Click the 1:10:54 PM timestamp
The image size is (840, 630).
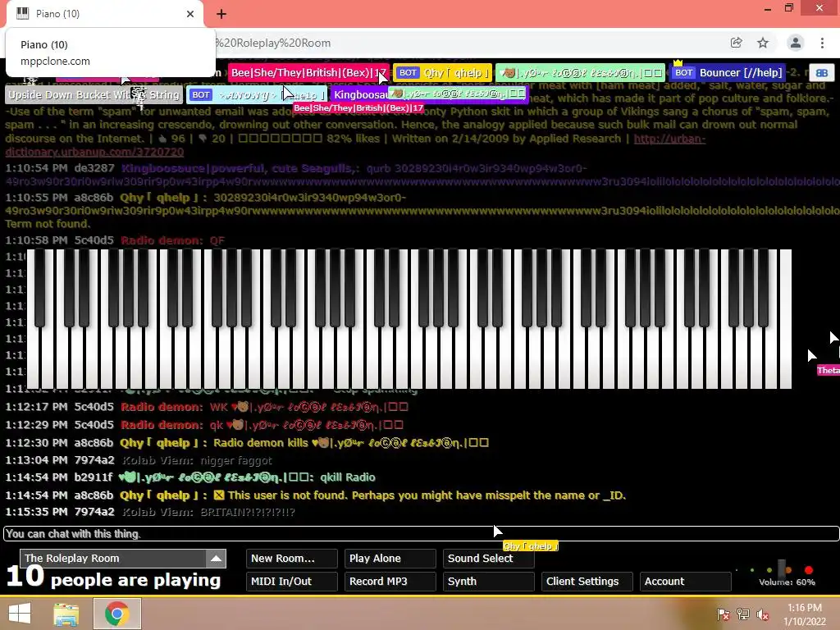36,168
